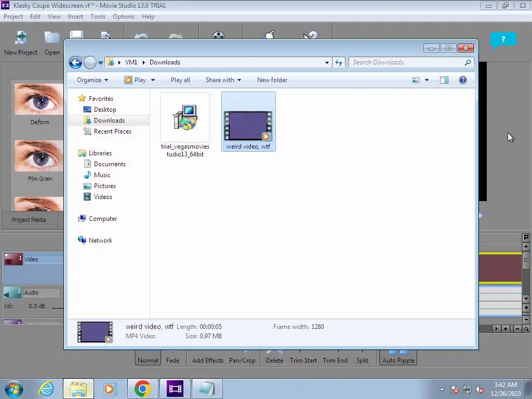This screenshot has width=532, height=399.
Task: Open recent pages dropdown beside Forward arrow
Action: 100,62
